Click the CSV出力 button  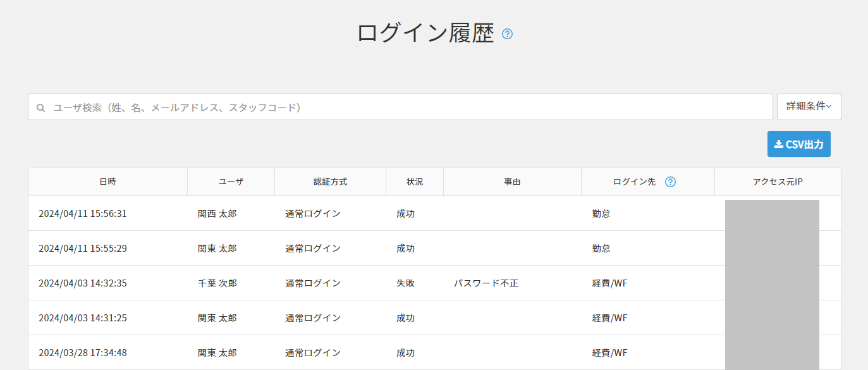798,144
